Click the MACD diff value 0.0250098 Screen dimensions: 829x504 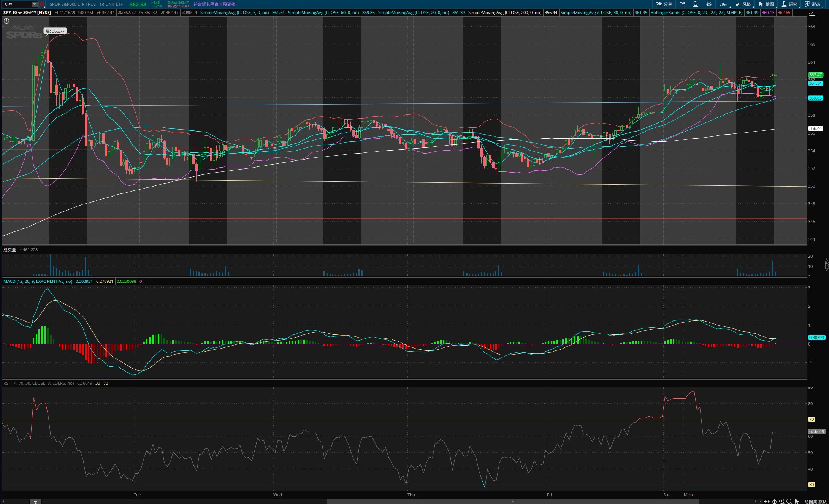(126, 281)
